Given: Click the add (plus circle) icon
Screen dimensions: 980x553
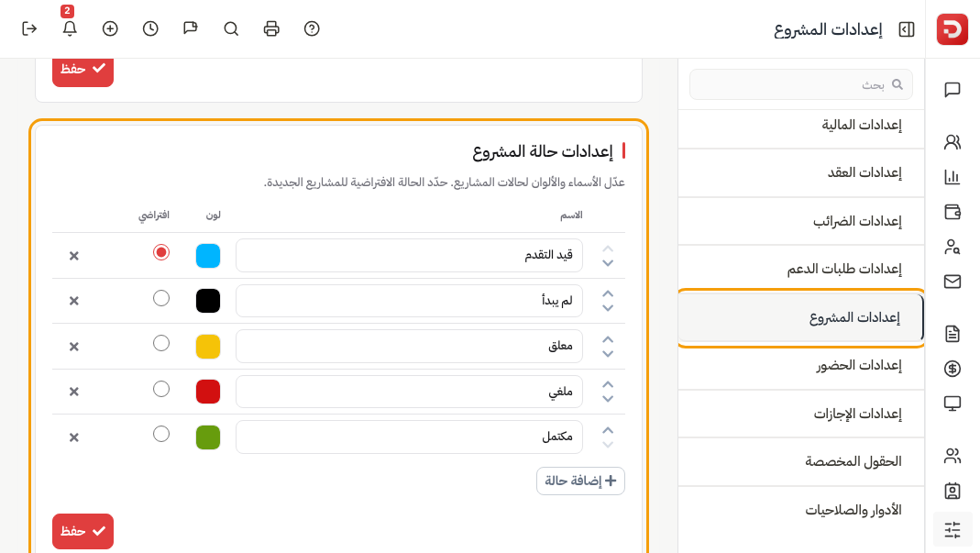Looking at the screenshot, I should [110, 28].
